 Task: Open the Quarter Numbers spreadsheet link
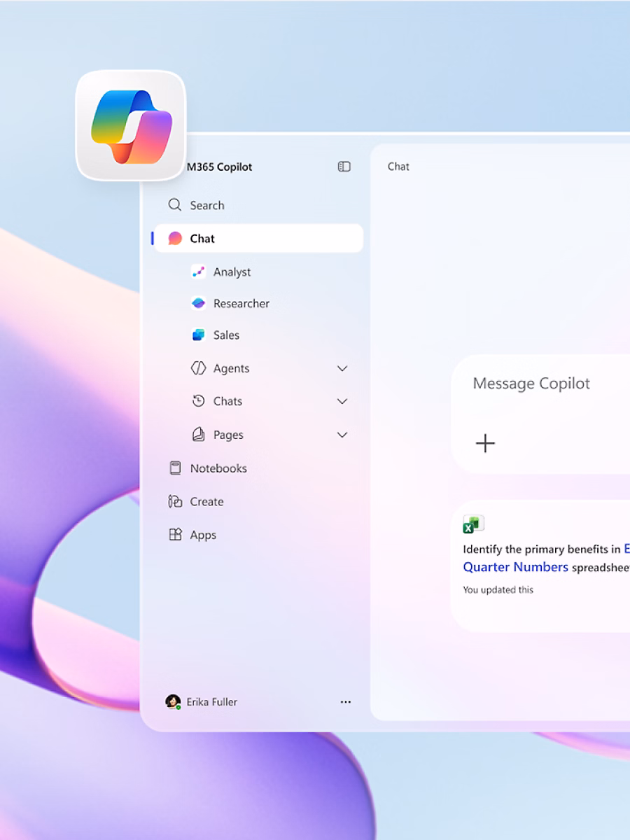click(x=516, y=567)
